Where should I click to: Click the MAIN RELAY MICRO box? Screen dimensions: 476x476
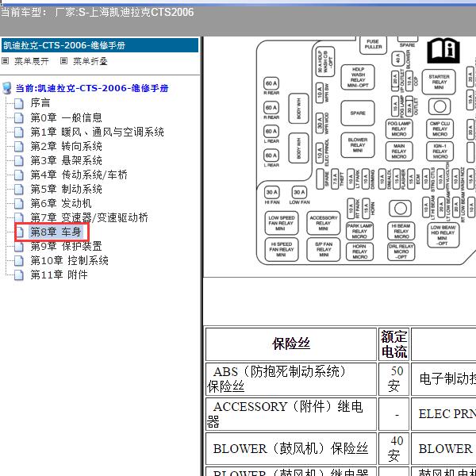click(x=399, y=152)
